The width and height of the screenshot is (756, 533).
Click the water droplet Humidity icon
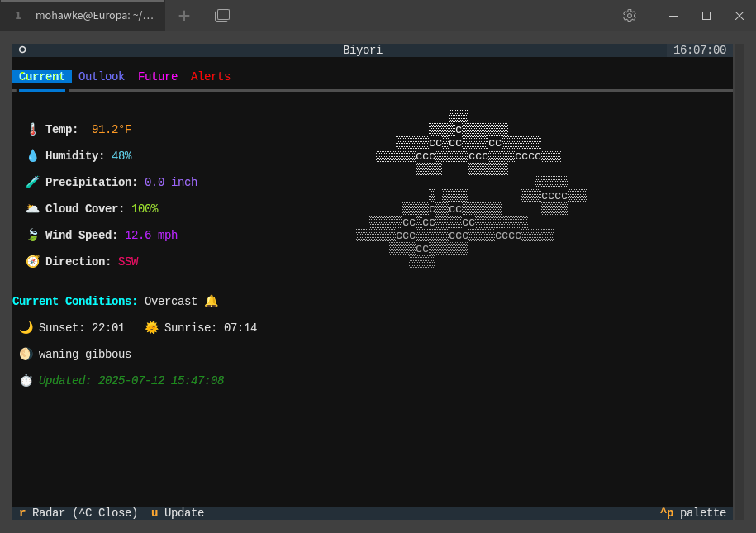tap(32, 156)
